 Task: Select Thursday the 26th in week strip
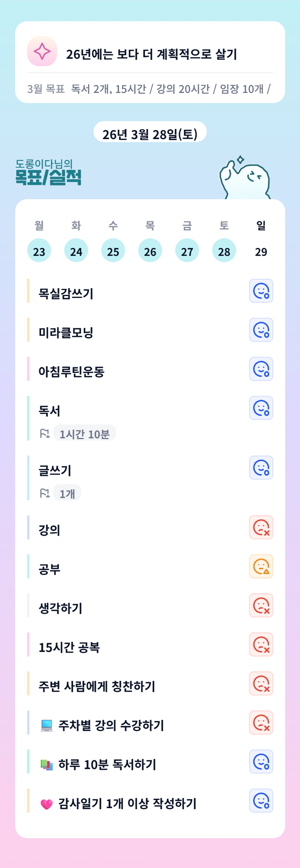click(150, 251)
